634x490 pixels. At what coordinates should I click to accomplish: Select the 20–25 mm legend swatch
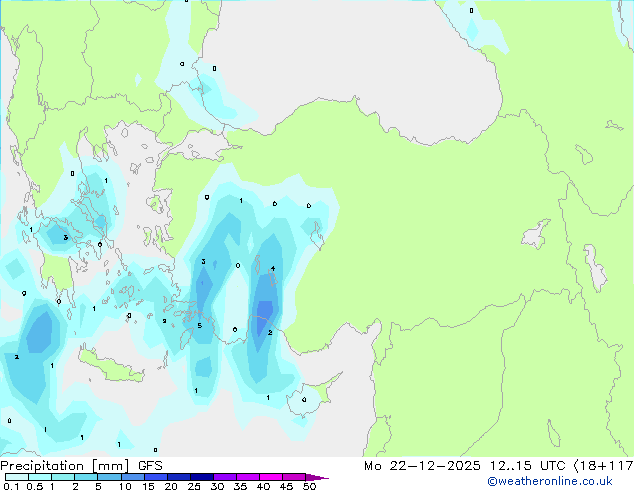(178, 477)
